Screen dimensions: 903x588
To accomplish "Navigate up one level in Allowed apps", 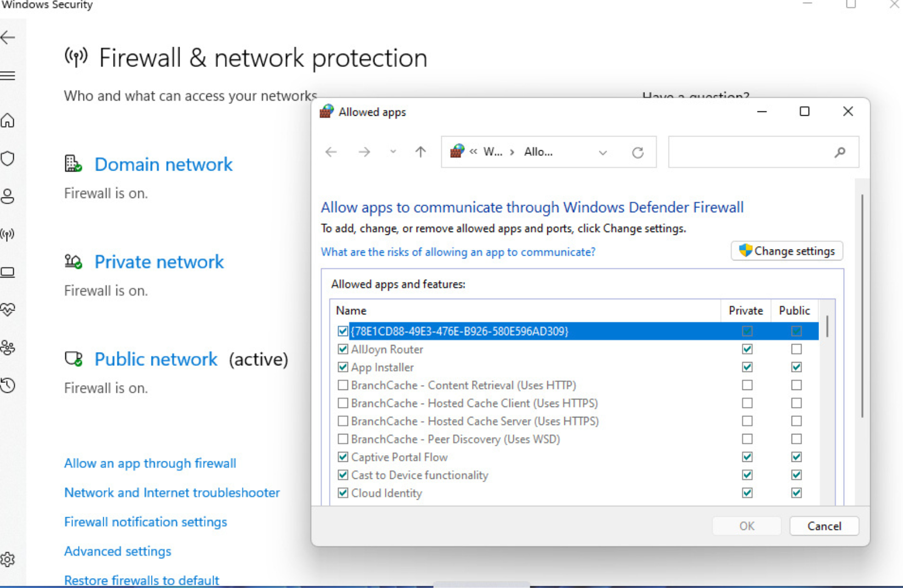I will (420, 152).
